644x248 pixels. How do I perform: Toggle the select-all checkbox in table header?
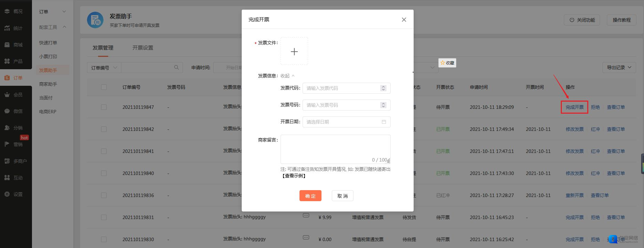tap(104, 87)
